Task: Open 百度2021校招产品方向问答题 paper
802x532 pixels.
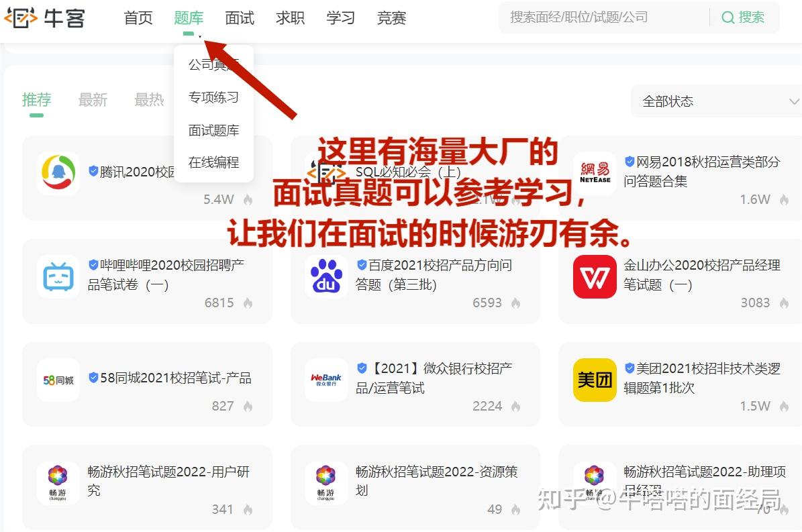Action: [x=434, y=274]
